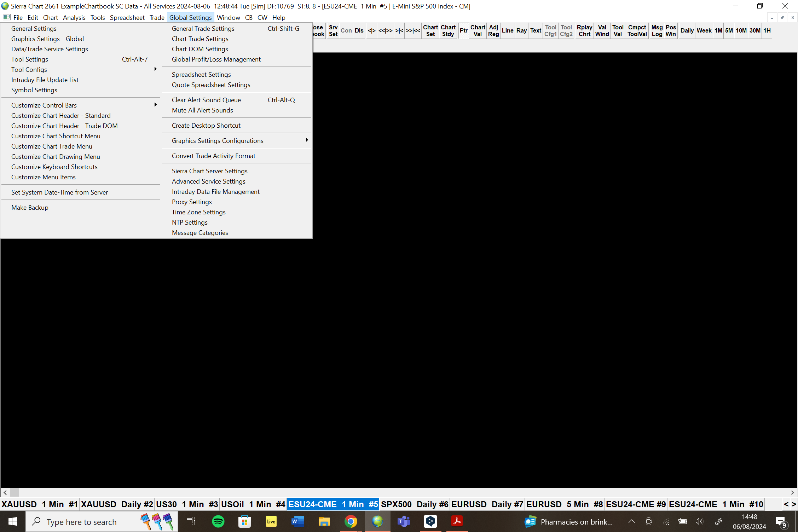The image size is (798, 532).
Task: Click the Daily timeframe button
Action: tap(687, 31)
